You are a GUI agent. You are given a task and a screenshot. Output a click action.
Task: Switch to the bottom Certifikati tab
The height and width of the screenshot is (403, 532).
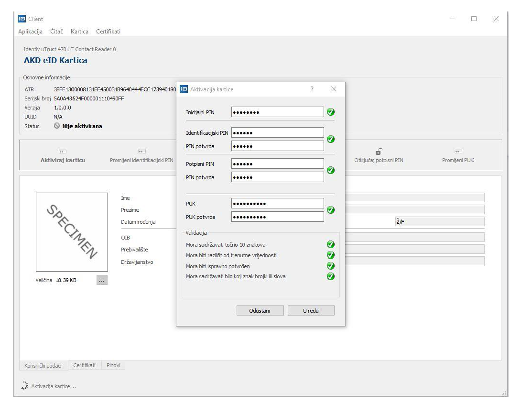84,366
